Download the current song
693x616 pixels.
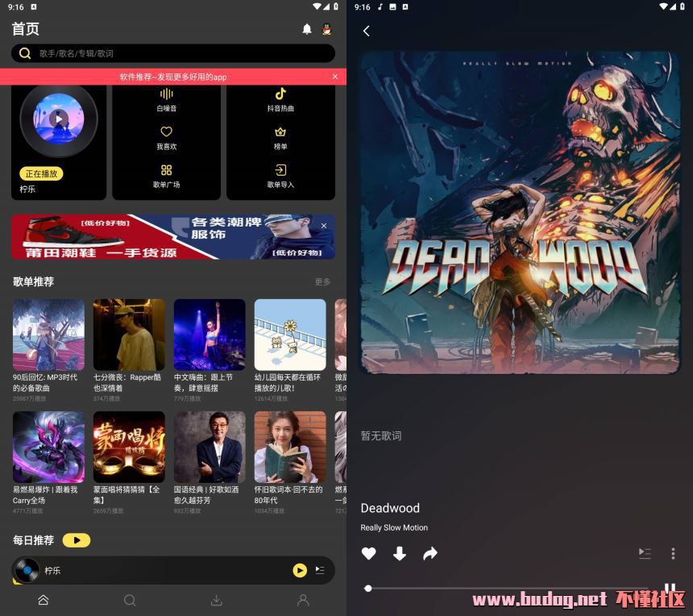point(400,554)
